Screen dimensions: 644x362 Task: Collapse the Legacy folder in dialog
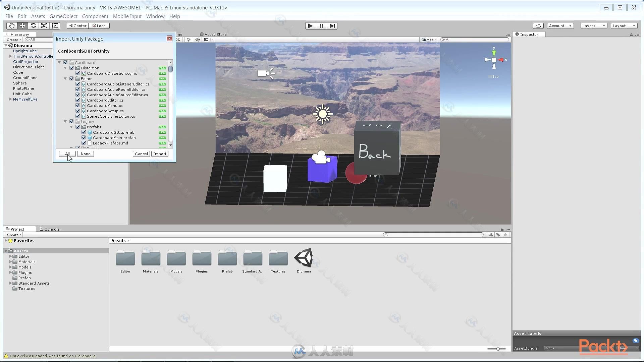click(65, 122)
